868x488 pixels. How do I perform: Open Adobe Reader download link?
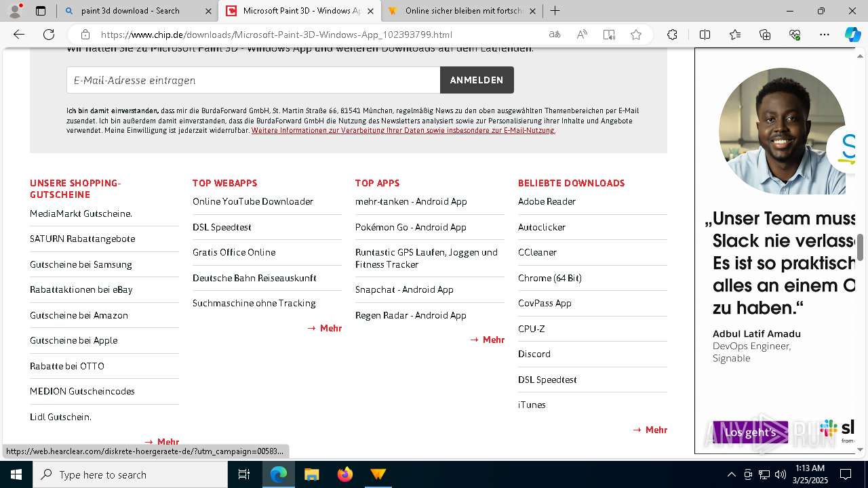click(547, 201)
